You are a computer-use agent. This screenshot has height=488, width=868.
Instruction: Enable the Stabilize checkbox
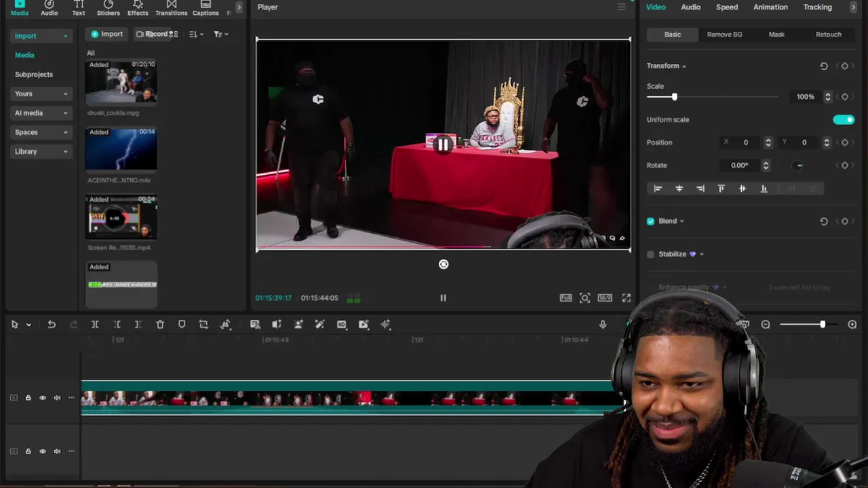click(651, 254)
